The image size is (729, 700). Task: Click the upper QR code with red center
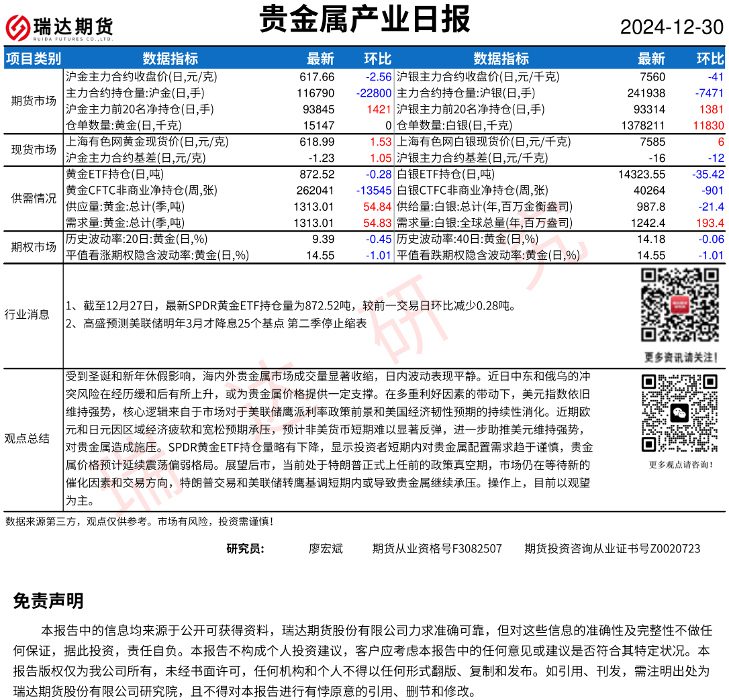(x=680, y=305)
